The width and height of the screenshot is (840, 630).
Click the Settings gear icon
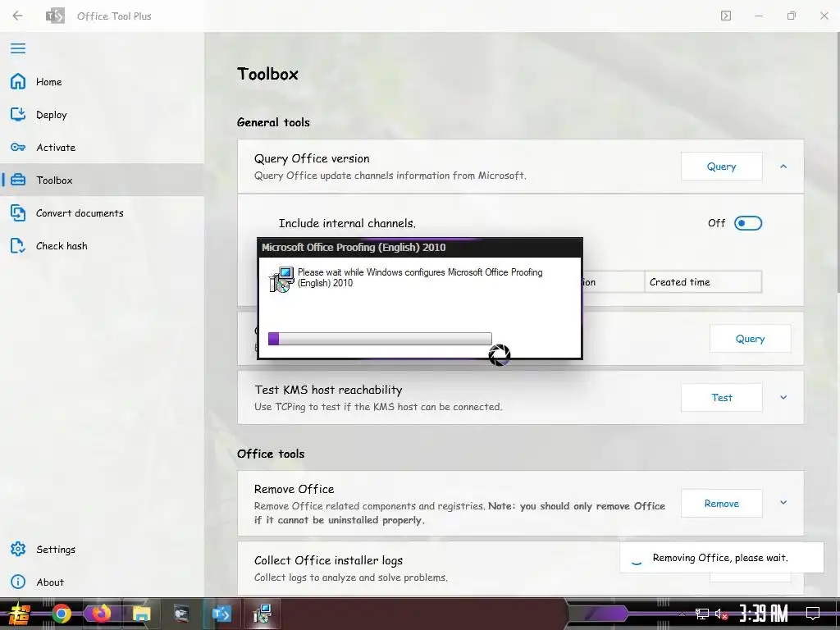(x=18, y=549)
